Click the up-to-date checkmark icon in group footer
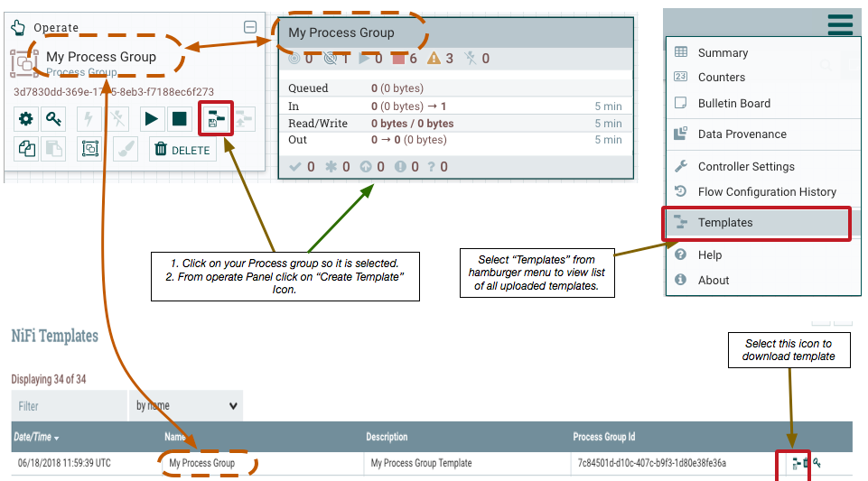The height and width of the screenshot is (481, 868). pos(295,166)
